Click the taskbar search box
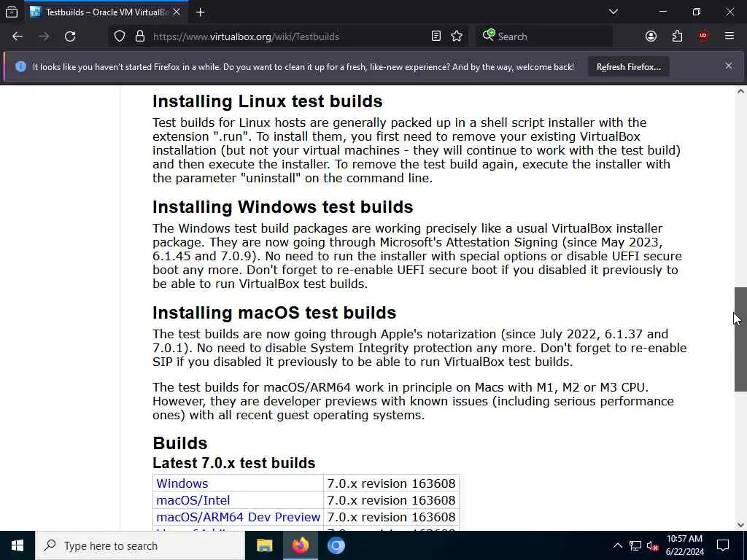The image size is (747, 560). 140,545
